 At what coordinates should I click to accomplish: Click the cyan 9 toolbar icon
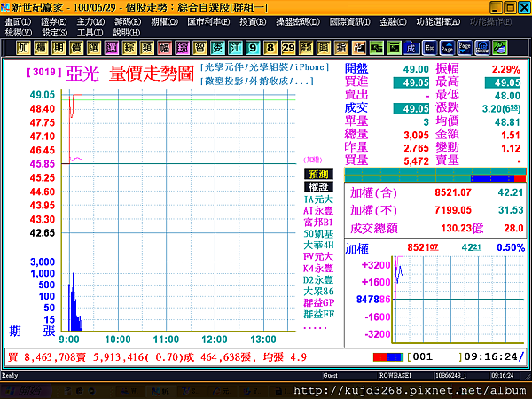(253, 48)
